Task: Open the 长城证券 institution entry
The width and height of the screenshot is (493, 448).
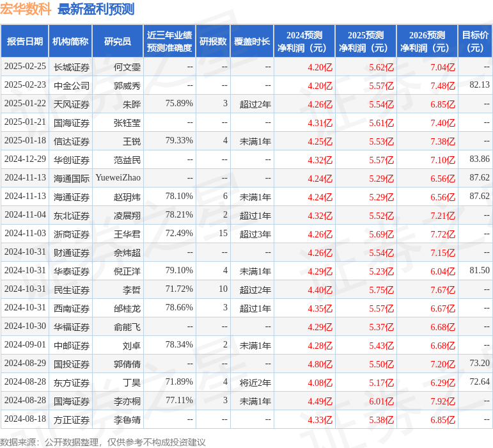Action: click(72, 67)
